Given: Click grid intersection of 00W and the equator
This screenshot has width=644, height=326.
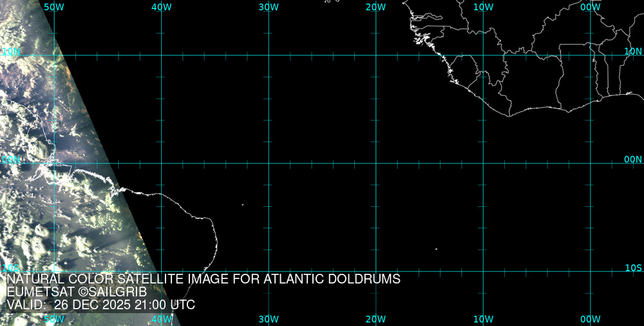Looking at the screenshot, I should pos(591,163).
